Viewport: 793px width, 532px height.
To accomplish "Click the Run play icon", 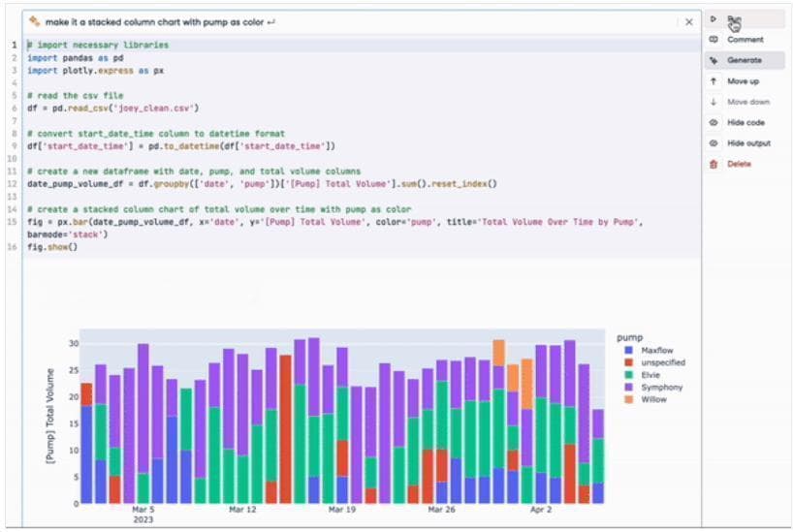I will tap(714, 19).
